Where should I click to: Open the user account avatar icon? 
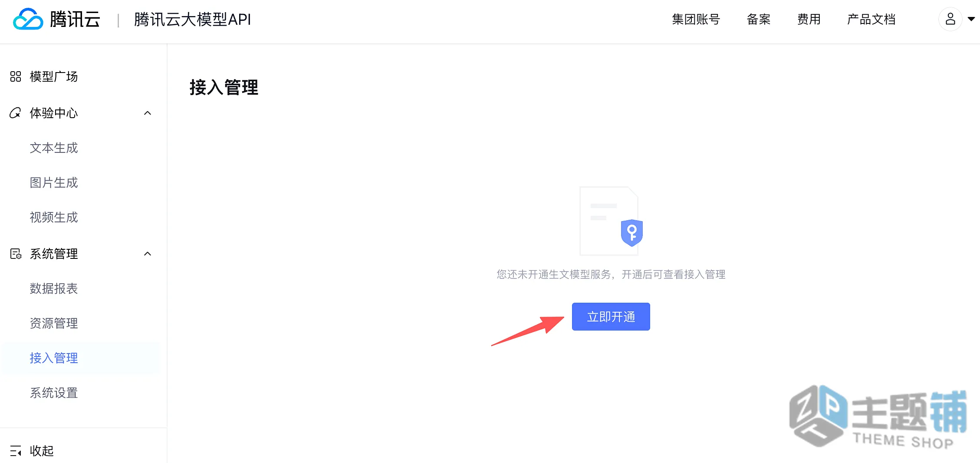click(950, 19)
